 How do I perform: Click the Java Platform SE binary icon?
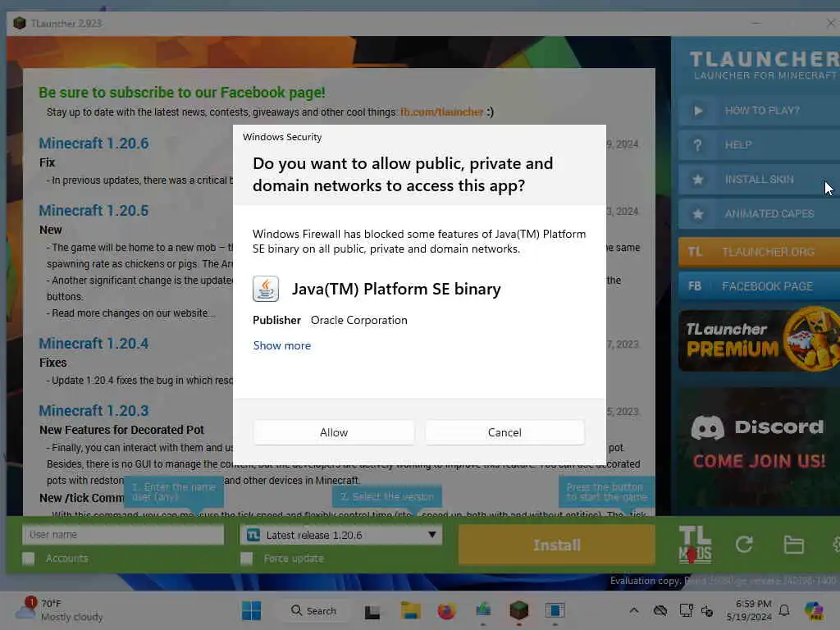(266, 289)
